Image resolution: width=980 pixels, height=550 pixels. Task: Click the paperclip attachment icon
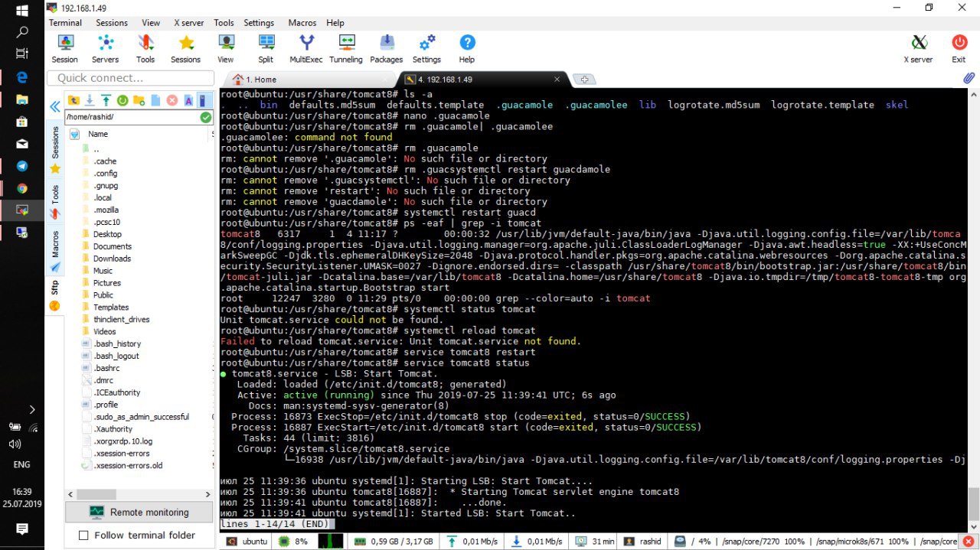point(969,79)
